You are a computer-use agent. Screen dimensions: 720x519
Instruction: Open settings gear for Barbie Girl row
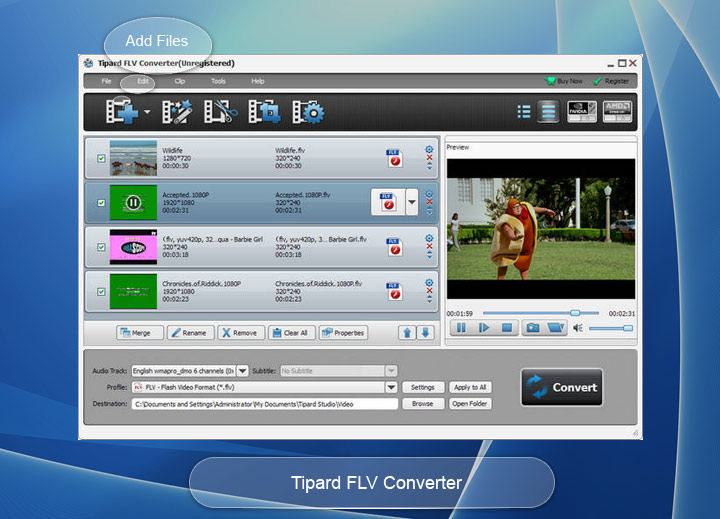[429, 238]
